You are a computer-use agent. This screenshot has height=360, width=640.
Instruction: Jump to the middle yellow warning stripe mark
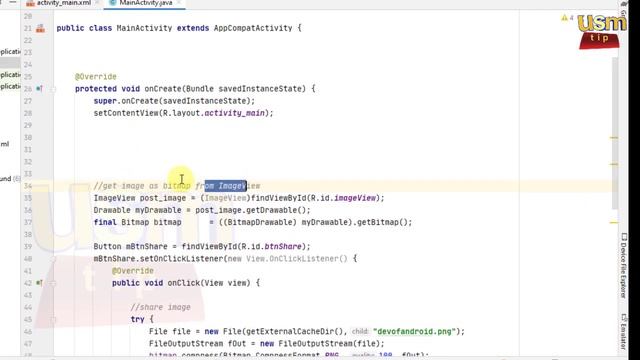[x=613, y=164]
